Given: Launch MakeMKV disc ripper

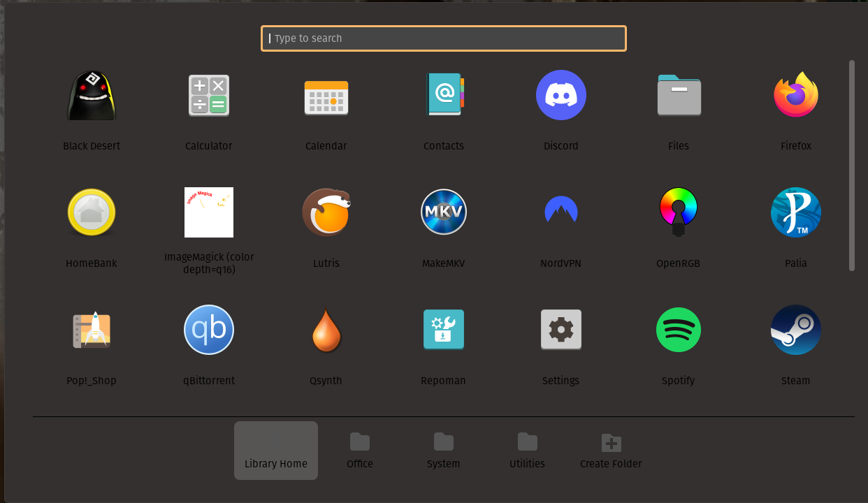Looking at the screenshot, I should [444, 212].
